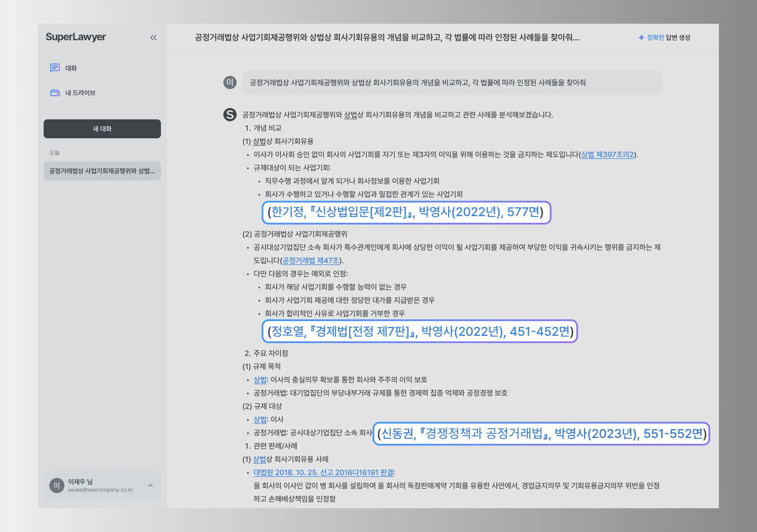Viewport: 757px width, 532px height.
Task: Click the SuperLawyer S avatar icon
Action: pyautogui.click(x=230, y=115)
